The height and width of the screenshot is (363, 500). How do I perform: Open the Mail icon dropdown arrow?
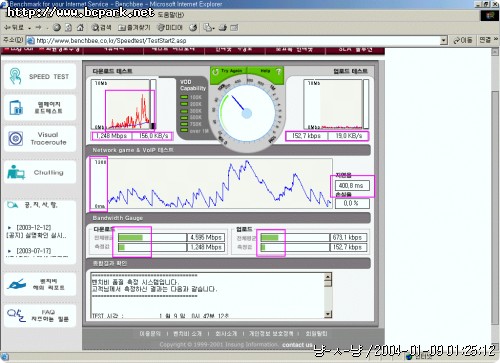coord(214,28)
